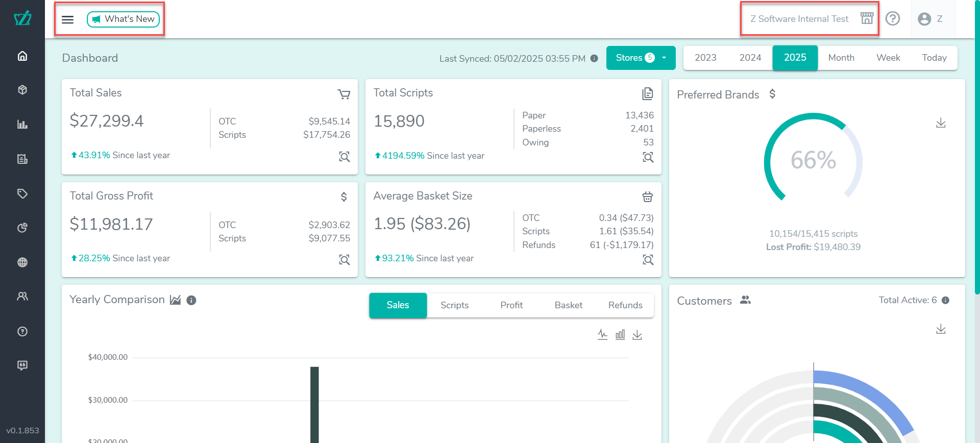Click the What's New button
This screenshot has width=980, height=443.
(x=124, y=19)
